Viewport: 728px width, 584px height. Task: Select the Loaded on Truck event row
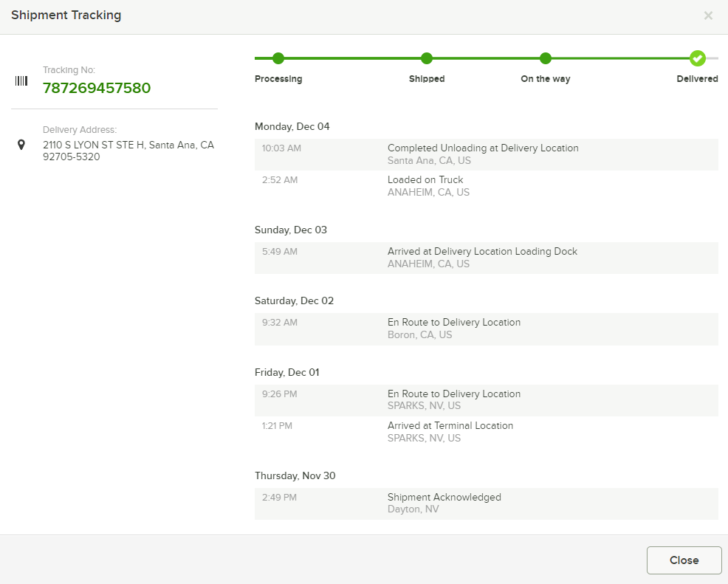coord(486,186)
